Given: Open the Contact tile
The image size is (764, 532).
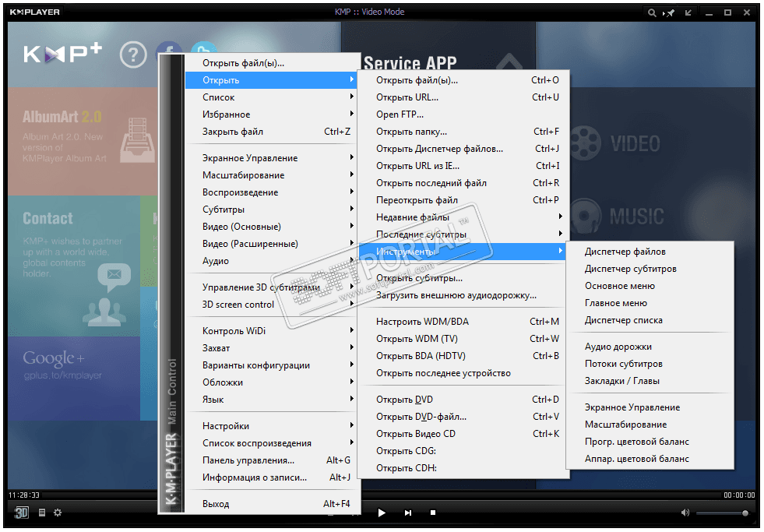Looking at the screenshot, I should coord(74,266).
